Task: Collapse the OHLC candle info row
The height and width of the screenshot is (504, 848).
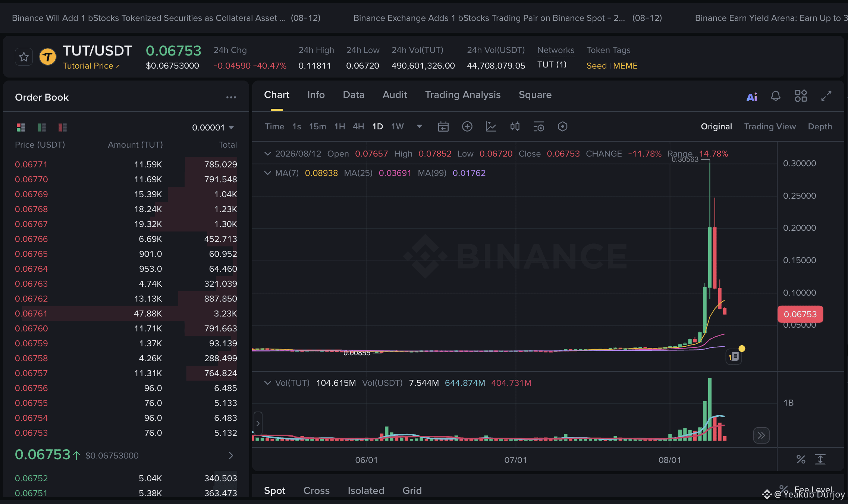Action: tap(267, 154)
